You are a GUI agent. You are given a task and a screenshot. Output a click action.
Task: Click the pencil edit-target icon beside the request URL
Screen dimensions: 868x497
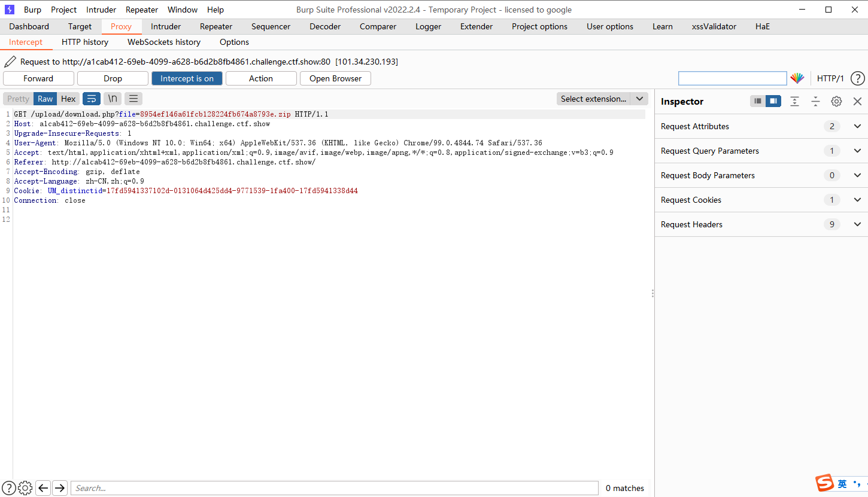[x=10, y=62]
